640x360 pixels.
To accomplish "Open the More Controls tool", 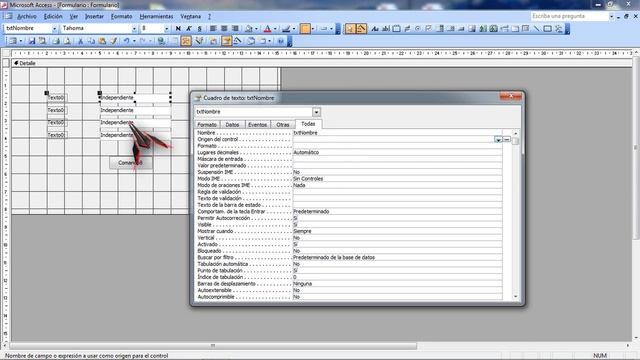I will [558, 29].
